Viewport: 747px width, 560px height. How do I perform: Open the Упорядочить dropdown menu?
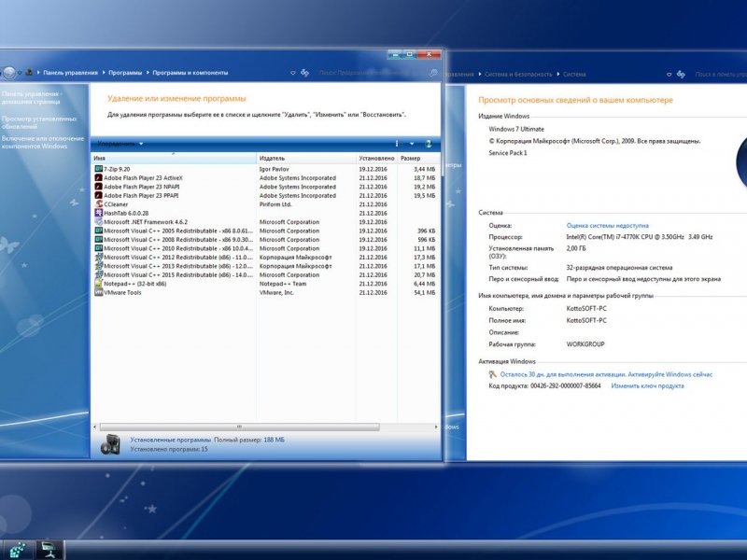[x=120, y=144]
